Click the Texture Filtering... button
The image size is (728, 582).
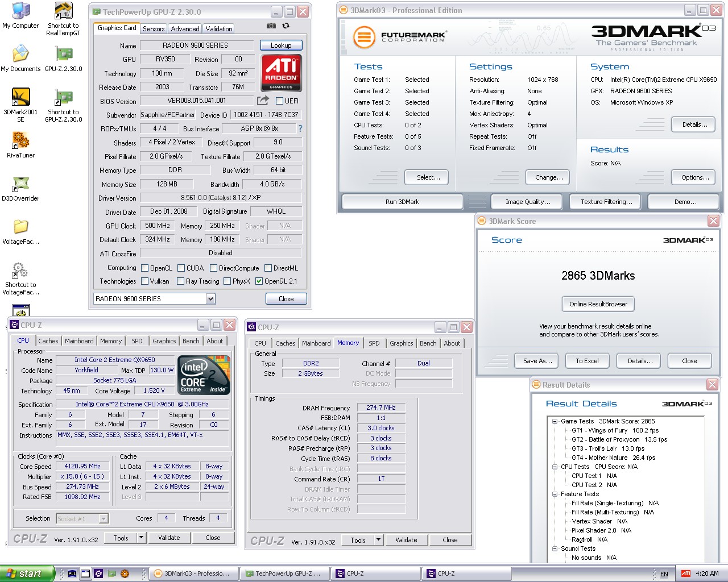click(x=606, y=202)
